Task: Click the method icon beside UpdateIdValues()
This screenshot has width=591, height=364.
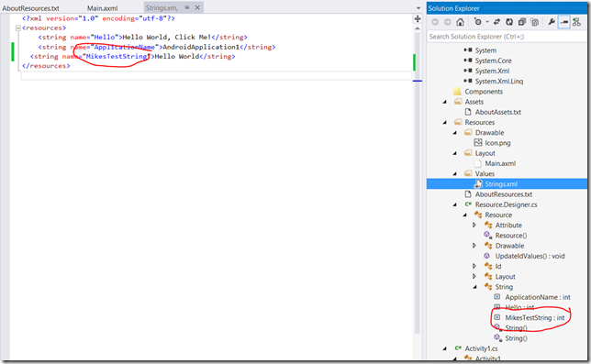Action: coord(487,256)
